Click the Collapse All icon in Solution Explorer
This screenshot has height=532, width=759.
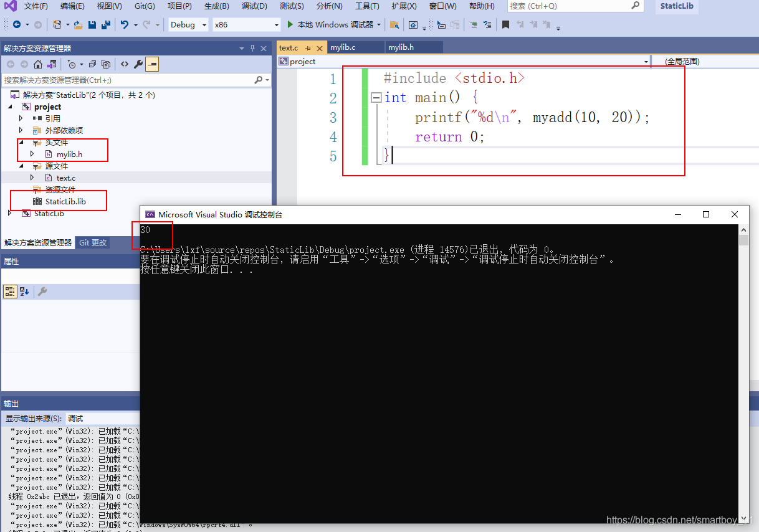pyautogui.click(x=92, y=64)
